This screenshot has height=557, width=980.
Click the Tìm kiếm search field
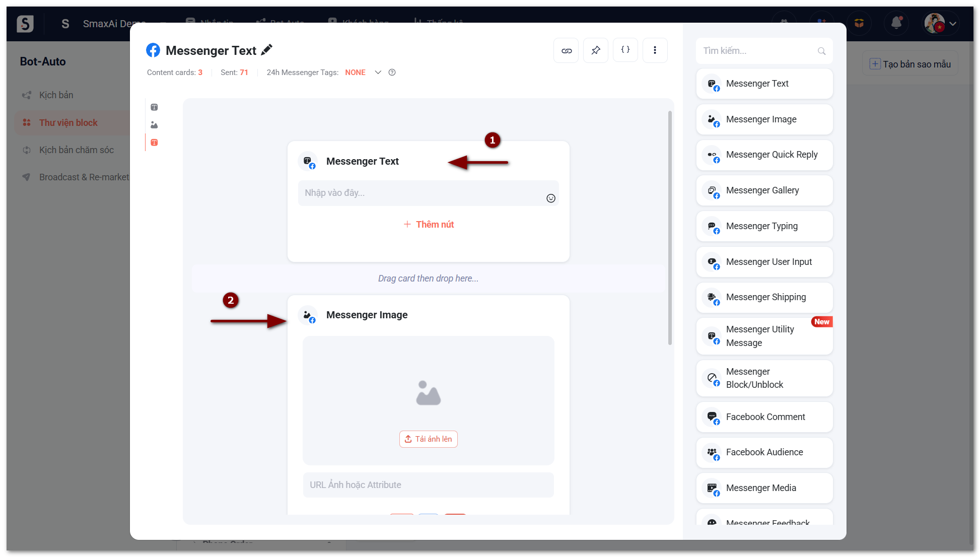758,51
